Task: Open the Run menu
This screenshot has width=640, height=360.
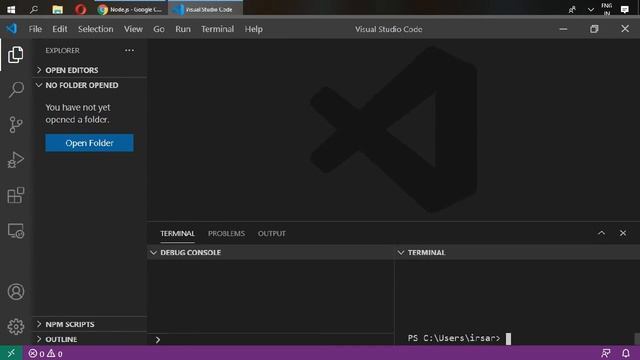Action: click(183, 29)
